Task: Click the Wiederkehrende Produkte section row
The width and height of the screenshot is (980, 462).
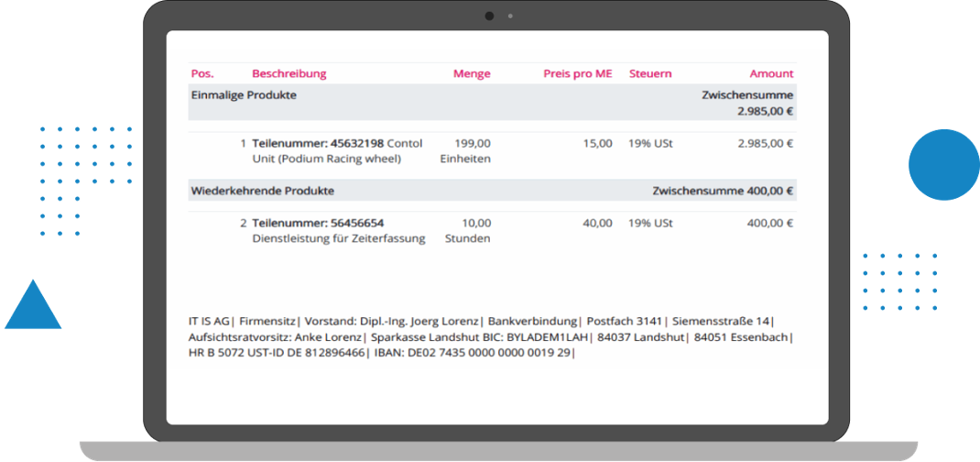Action: click(262, 191)
